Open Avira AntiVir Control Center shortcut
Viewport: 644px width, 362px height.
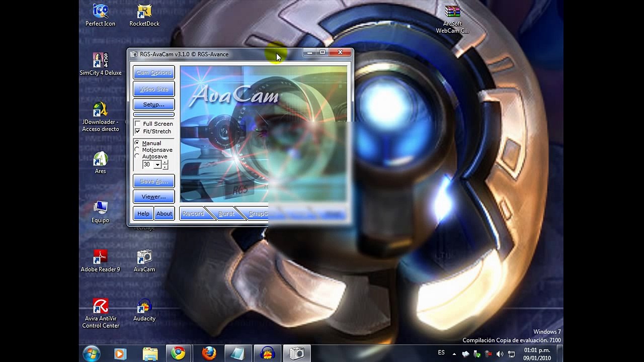point(100,313)
